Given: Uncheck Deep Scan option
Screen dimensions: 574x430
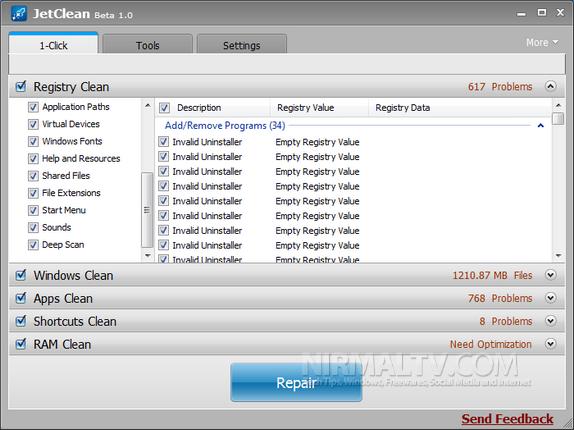Looking at the screenshot, I should (x=33, y=244).
